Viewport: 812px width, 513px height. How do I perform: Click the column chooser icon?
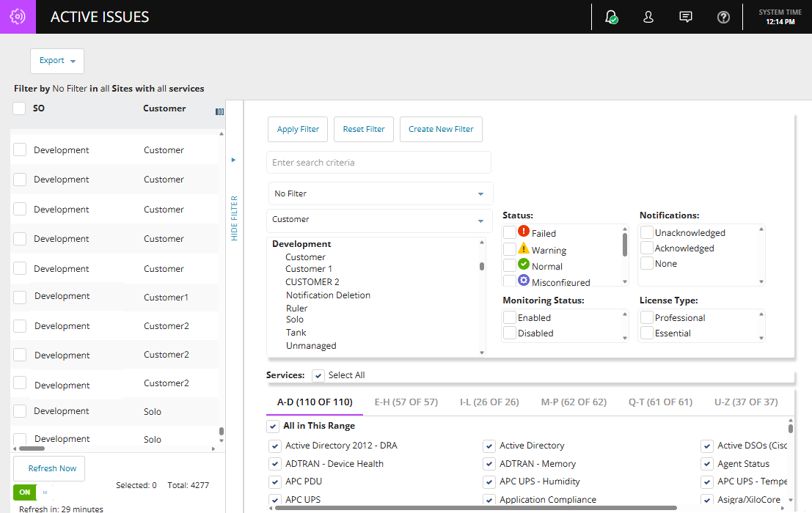[219, 111]
